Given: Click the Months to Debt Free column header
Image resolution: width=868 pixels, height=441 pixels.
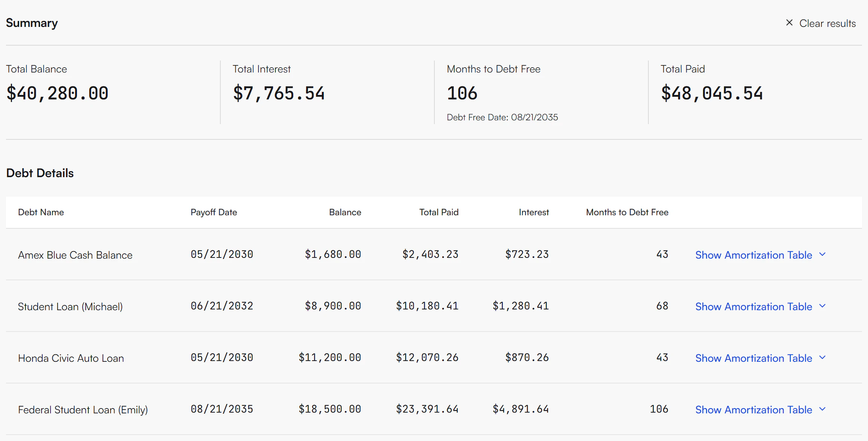Looking at the screenshot, I should 627,212.
